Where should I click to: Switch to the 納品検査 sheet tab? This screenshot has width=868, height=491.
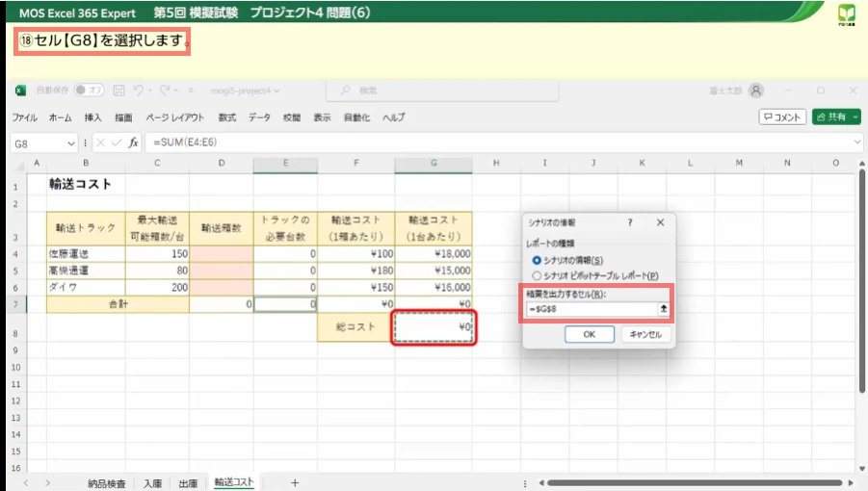[106, 483]
